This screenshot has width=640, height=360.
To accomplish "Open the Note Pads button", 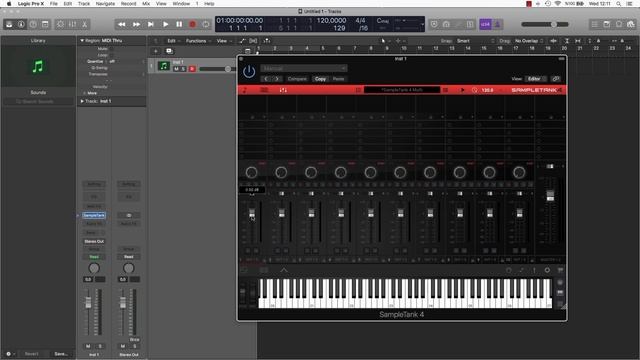I will point(607,24).
